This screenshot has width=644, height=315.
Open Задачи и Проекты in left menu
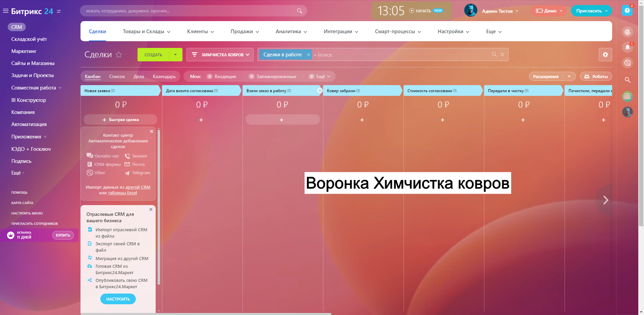[33, 75]
